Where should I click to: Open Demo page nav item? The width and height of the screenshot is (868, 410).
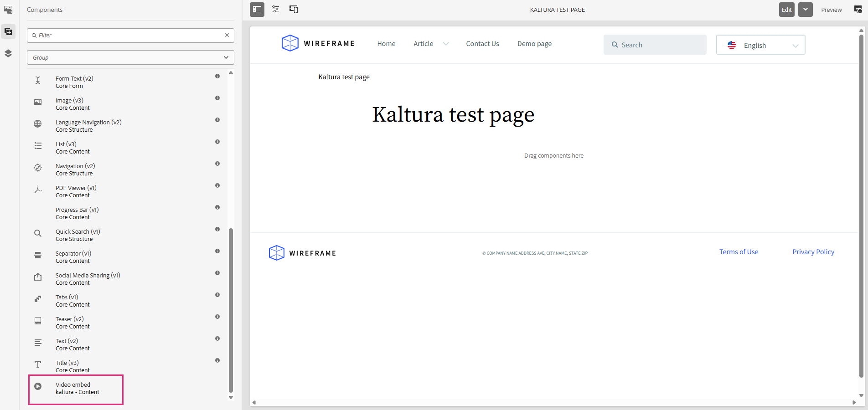click(x=534, y=44)
